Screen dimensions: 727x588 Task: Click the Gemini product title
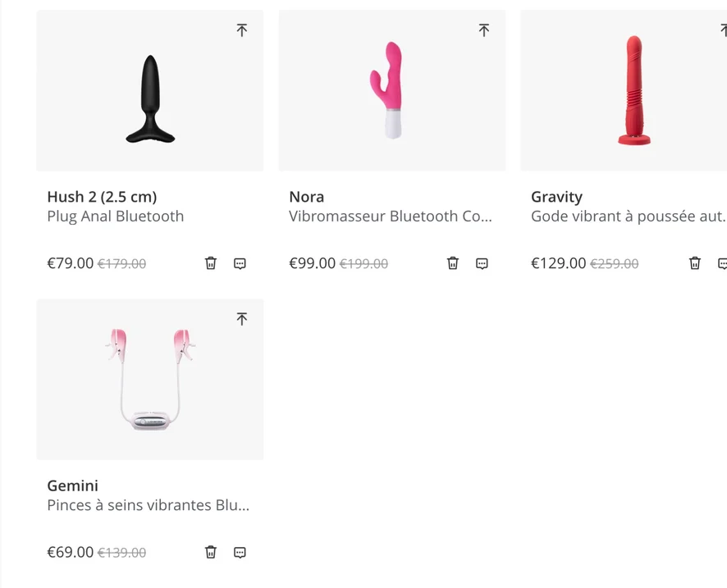click(x=73, y=485)
